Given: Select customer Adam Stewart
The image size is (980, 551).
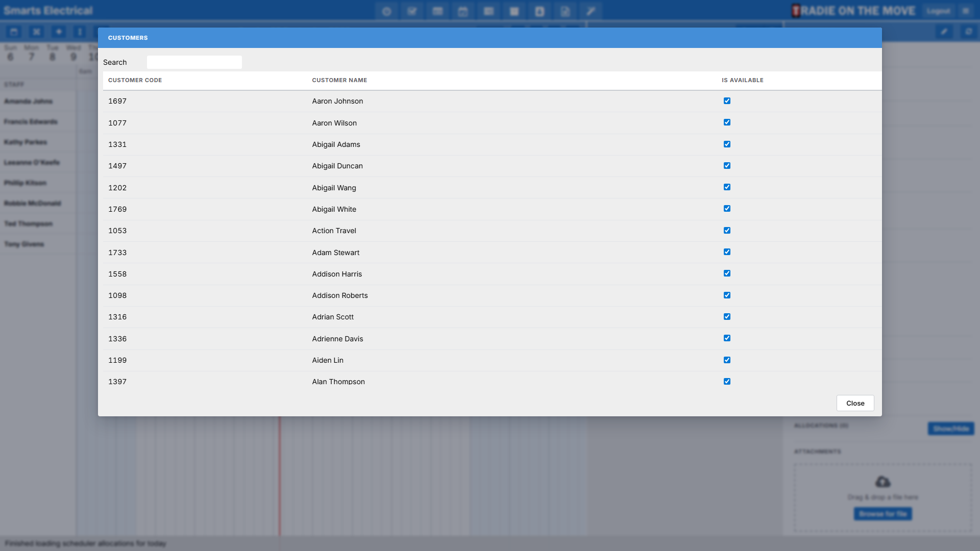Looking at the screenshot, I should coord(335,253).
